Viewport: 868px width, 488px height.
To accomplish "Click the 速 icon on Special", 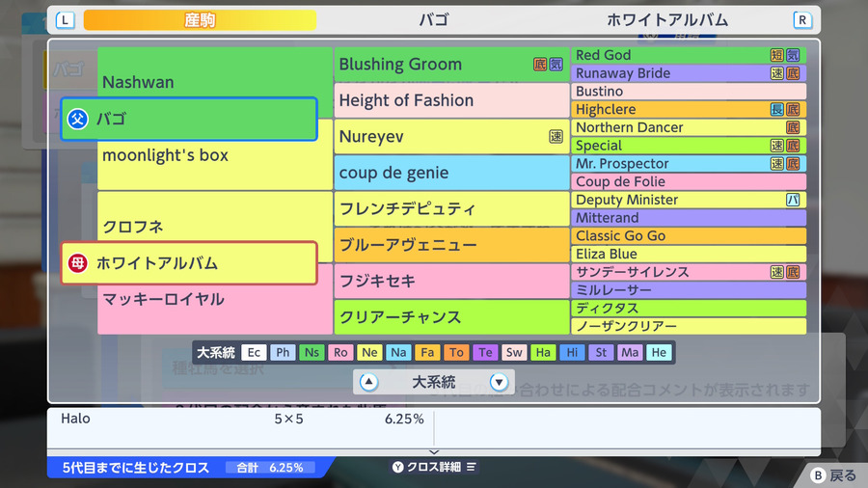I will click(x=777, y=146).
